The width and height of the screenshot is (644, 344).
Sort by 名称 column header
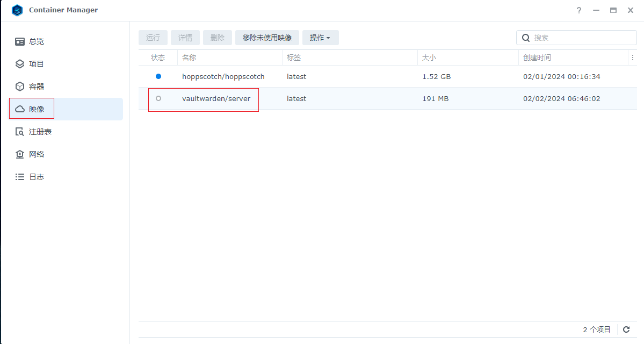(x=229, y=58)
